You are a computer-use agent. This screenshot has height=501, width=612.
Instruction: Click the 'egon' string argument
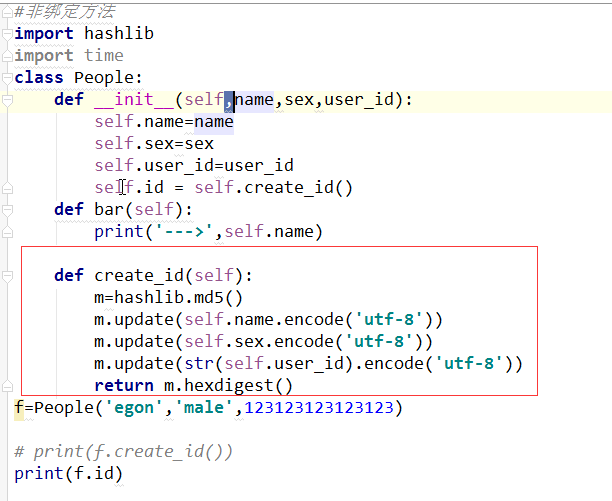point(134,408)
